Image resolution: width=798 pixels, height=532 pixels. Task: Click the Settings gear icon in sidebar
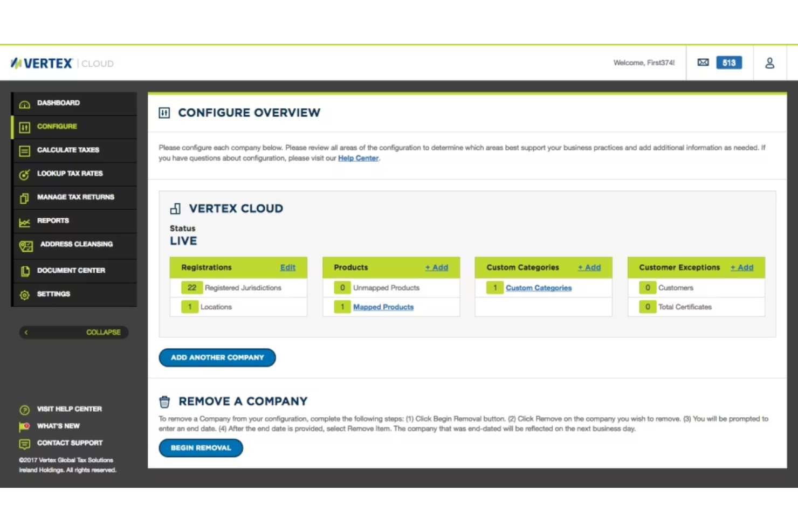click(24, 295)
